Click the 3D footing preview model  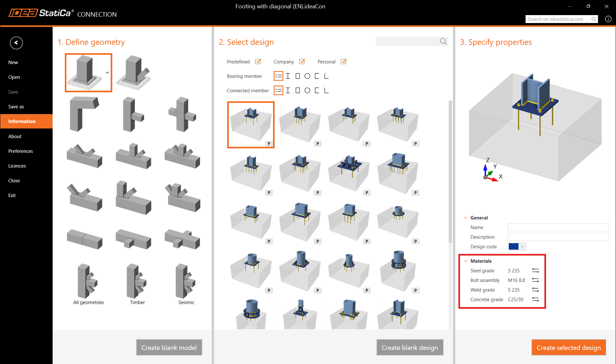pos(535,128)
